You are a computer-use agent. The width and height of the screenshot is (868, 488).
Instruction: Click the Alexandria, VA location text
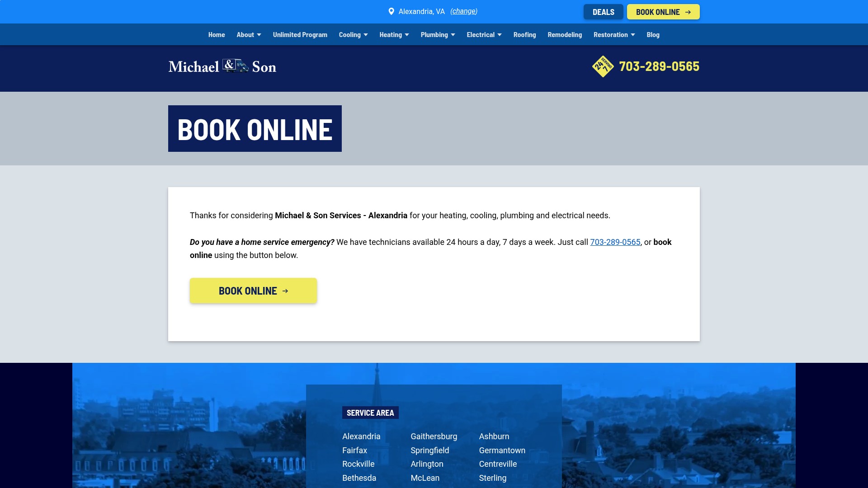point(421,11)
